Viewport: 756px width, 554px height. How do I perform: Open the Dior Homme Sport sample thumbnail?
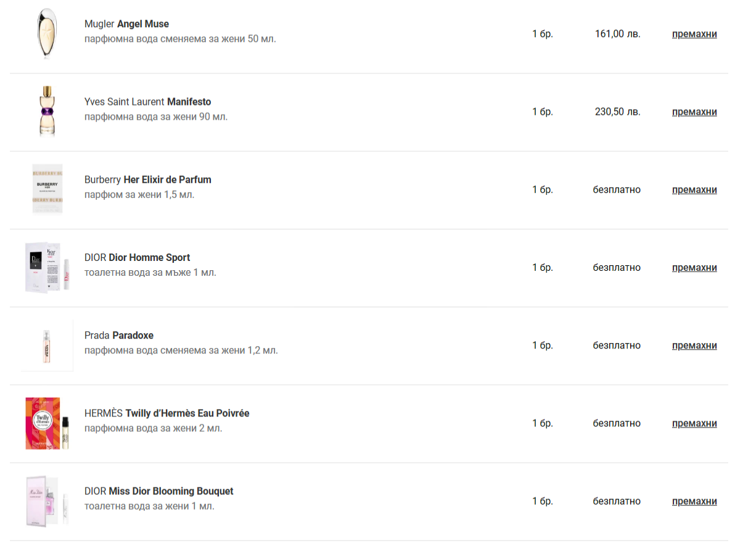(x=47, y=267)
